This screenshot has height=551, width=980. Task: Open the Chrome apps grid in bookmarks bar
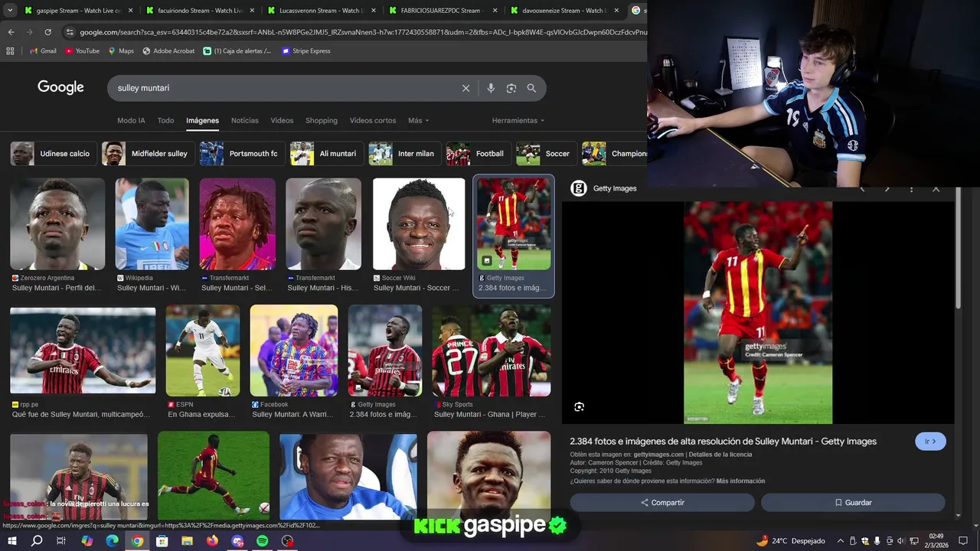coord(10,51)
